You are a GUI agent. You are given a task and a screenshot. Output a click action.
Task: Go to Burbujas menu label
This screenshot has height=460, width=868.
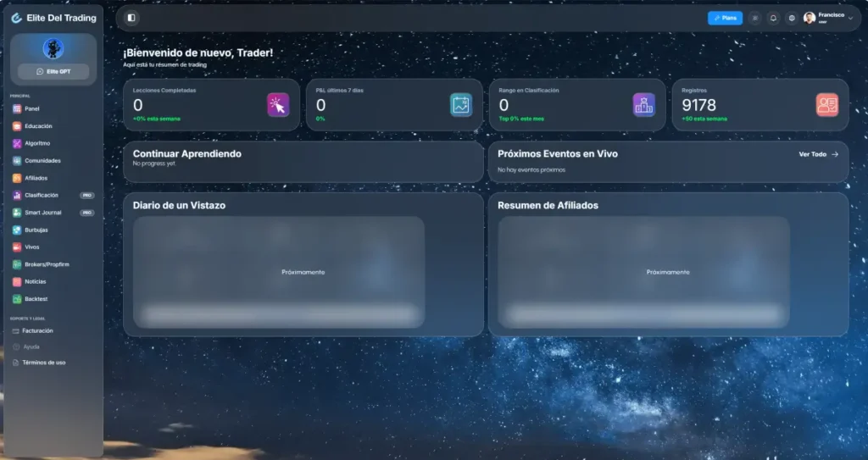(36, 230)
